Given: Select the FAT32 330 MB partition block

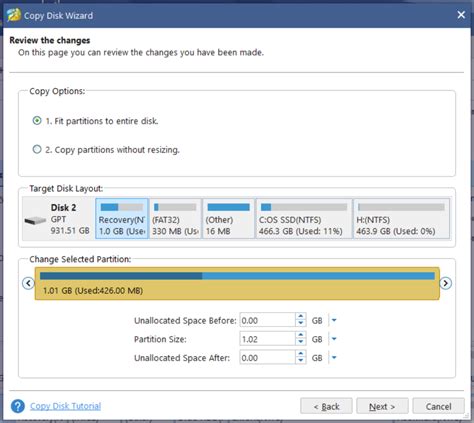Looking at the screenshot, I should (x=175, y=219).
